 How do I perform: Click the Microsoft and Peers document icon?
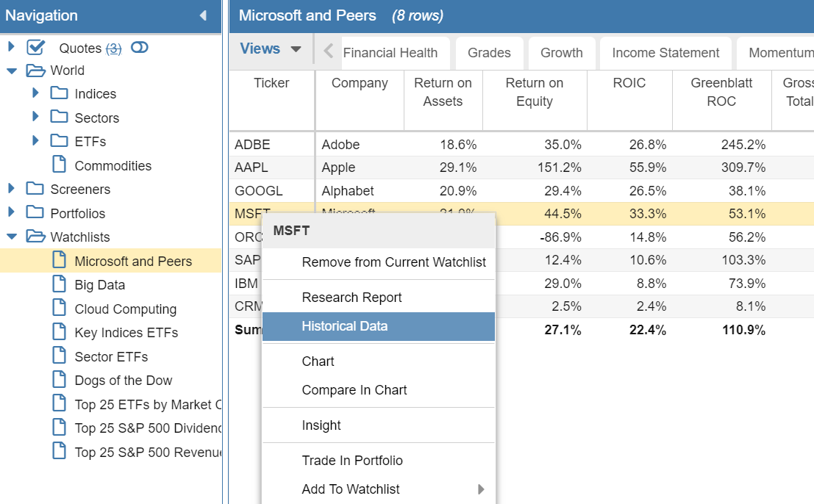[x=59, y=260]
